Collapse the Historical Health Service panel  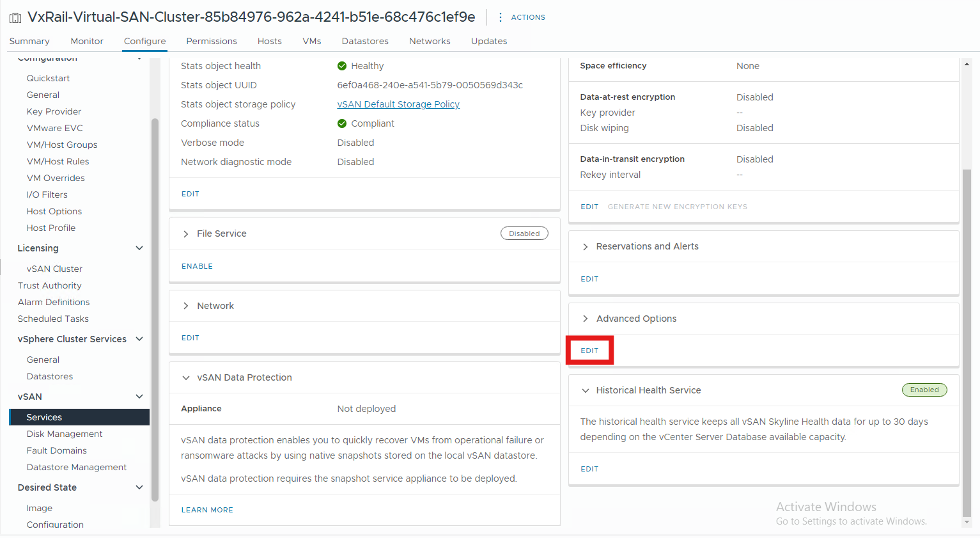tap(586, 391)
